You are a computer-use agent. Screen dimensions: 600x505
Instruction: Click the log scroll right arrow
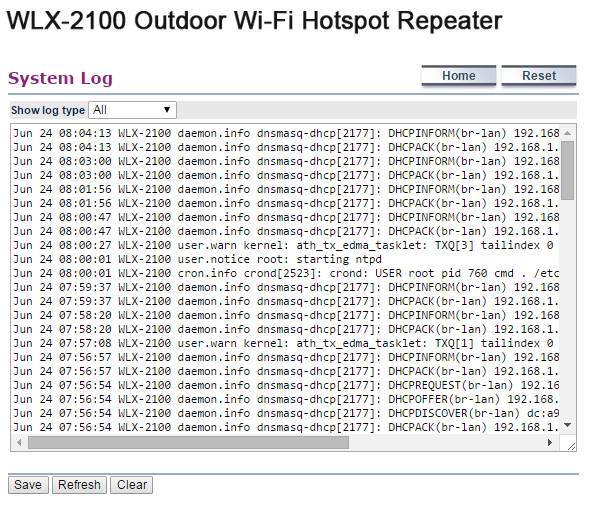click(550, 443)
